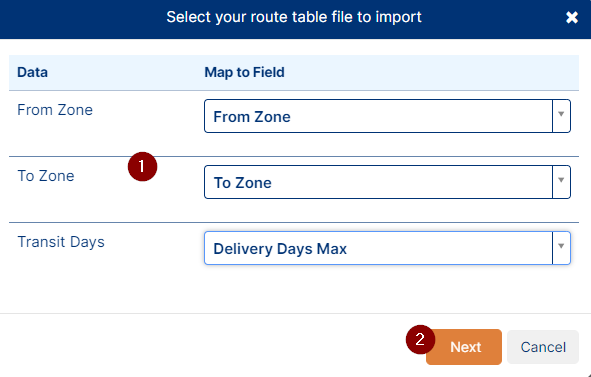Viewport: 591px width, 377px height.
Task: Click the red step 2 marker
Action: point(420,340)
